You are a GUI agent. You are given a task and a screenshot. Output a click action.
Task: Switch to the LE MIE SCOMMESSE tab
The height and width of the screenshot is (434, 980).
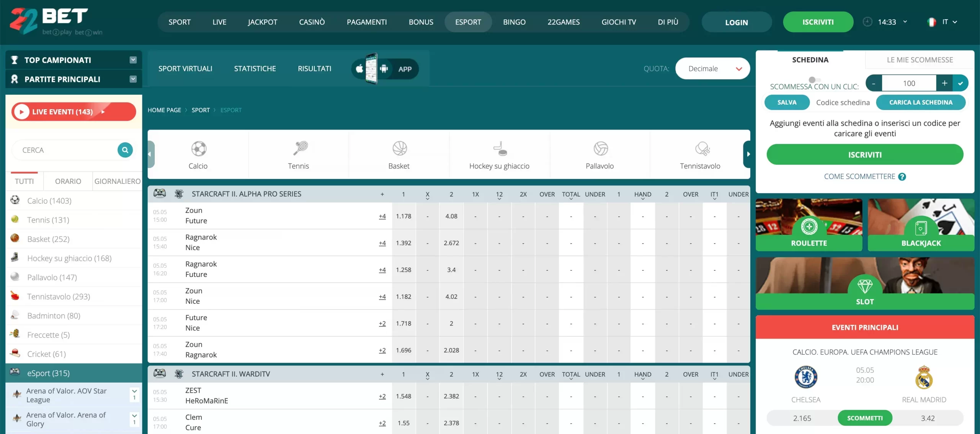[920, 60]
